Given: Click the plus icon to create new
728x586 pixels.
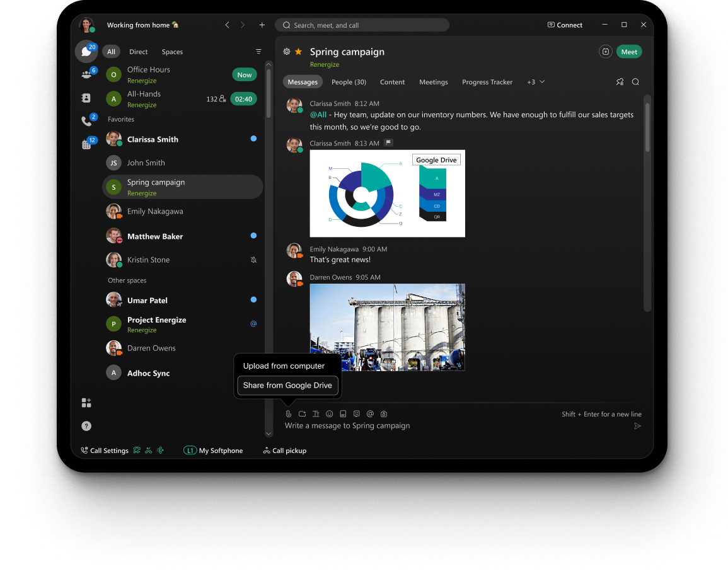Looking at the screenshot, I should (262, 25).
